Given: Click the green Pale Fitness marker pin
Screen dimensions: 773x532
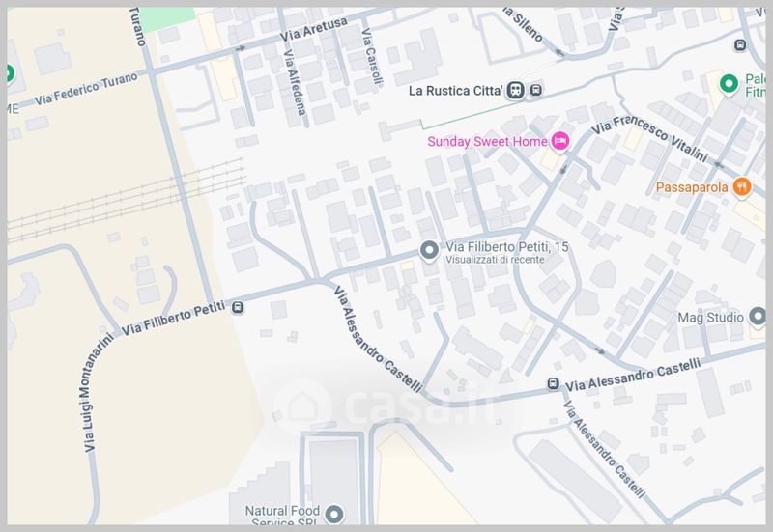Looking at the screenshot, I should 729,84.
